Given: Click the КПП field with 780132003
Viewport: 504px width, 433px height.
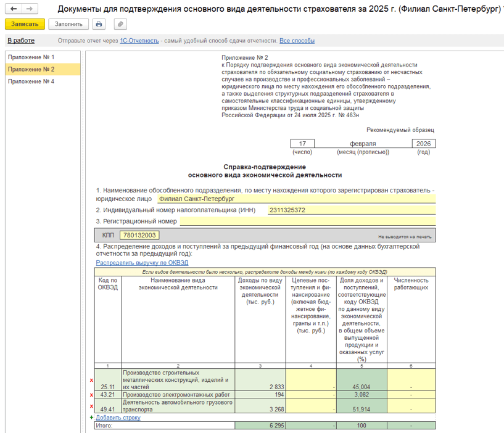Looking at the screenshot, I should coord(139,235).
